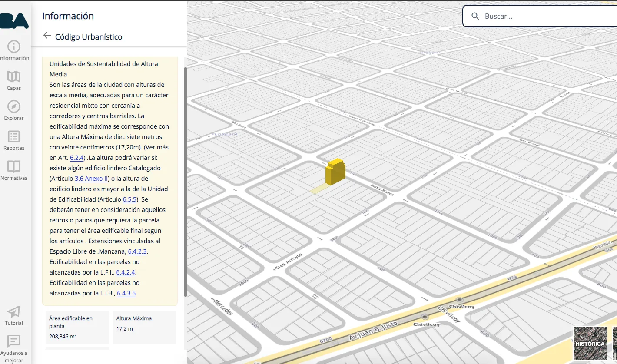The height and width of the screenshot is (364, 617).
Task: Click the Información panel heading
Action: [x=68, y=16]
